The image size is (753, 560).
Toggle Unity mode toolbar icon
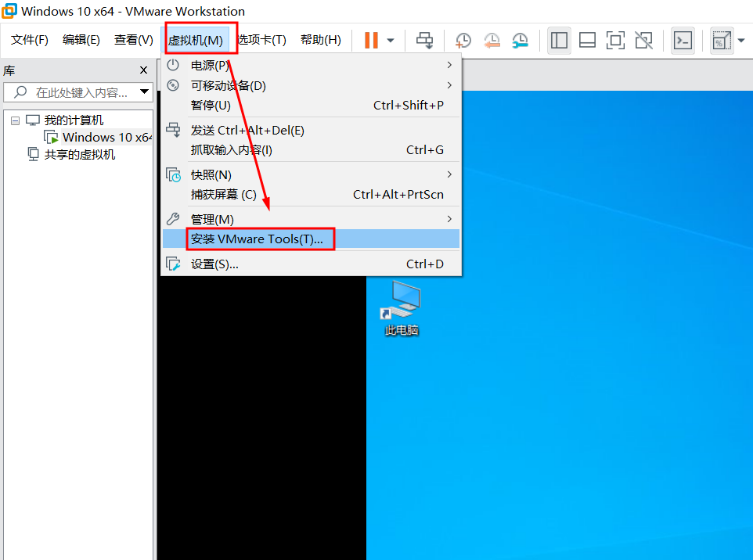[x=644, y=41]
